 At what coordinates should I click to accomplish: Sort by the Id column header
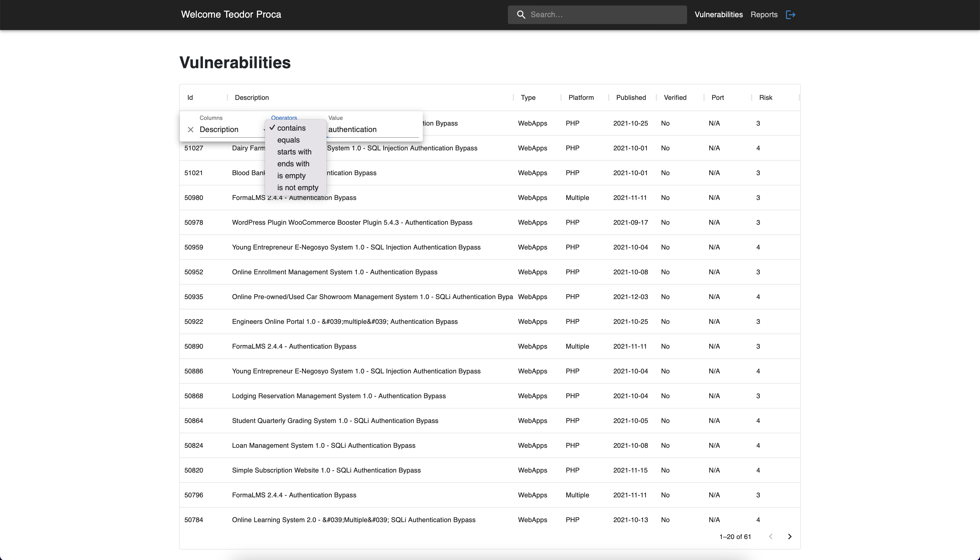coord(190,98)
